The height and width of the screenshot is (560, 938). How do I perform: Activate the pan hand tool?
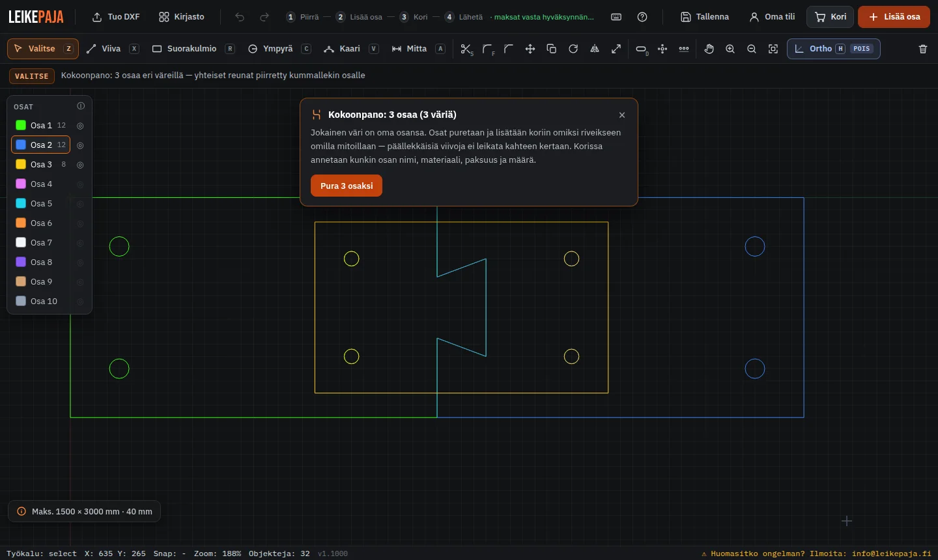coord(709,49)
